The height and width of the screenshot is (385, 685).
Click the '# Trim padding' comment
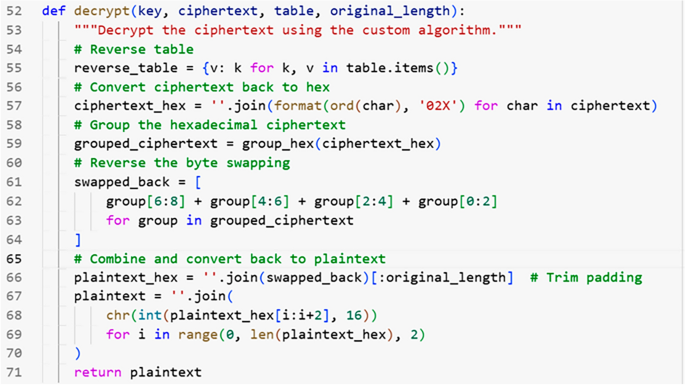click(x=586, y=278)
